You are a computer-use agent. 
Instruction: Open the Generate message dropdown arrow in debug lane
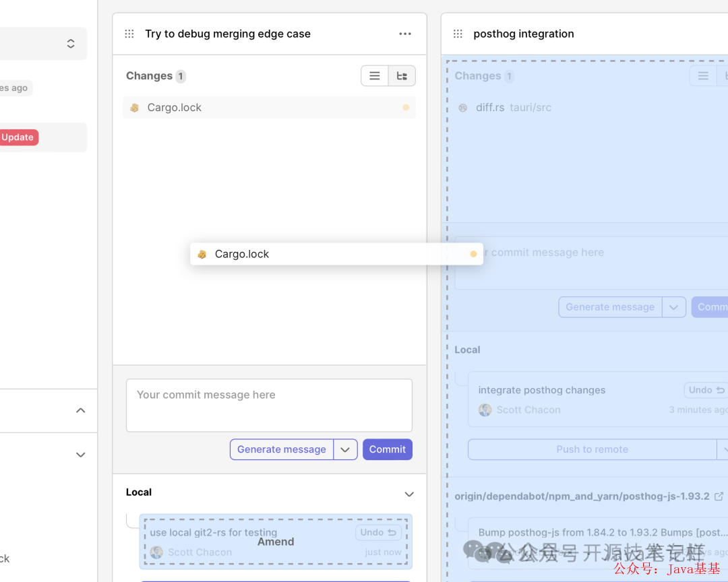345,449
